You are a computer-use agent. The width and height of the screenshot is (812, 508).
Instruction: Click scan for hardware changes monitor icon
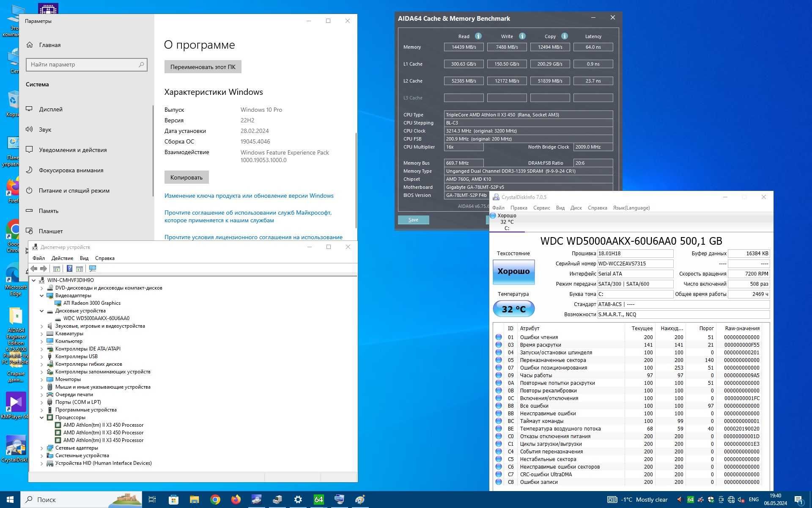coord(93,268)
